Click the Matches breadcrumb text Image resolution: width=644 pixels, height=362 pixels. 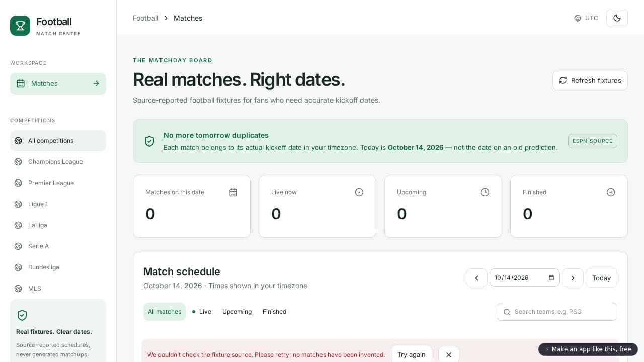tap(188, 18)
